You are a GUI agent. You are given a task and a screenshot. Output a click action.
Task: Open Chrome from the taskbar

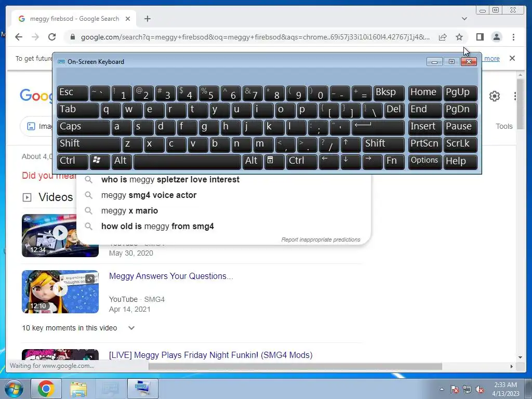46,389
